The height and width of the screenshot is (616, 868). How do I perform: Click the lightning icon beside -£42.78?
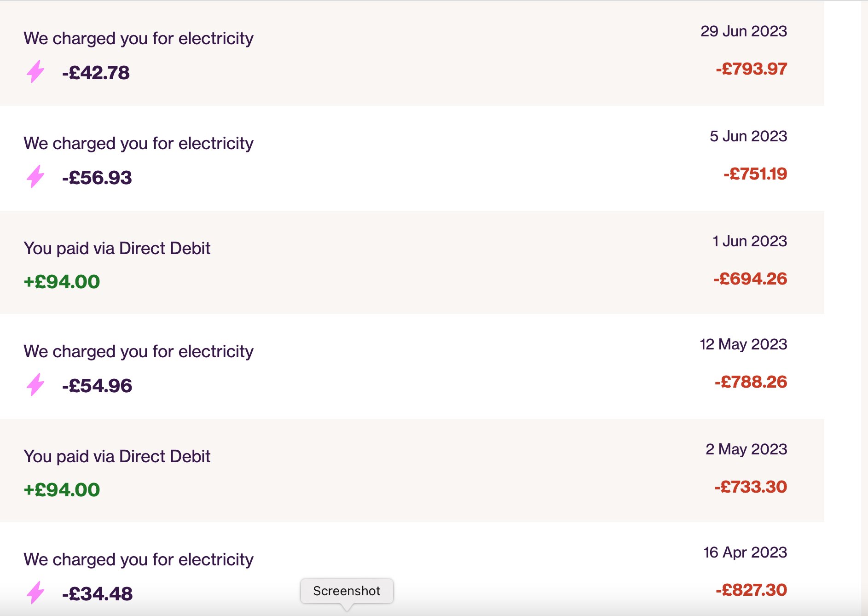tap(35, 71)
